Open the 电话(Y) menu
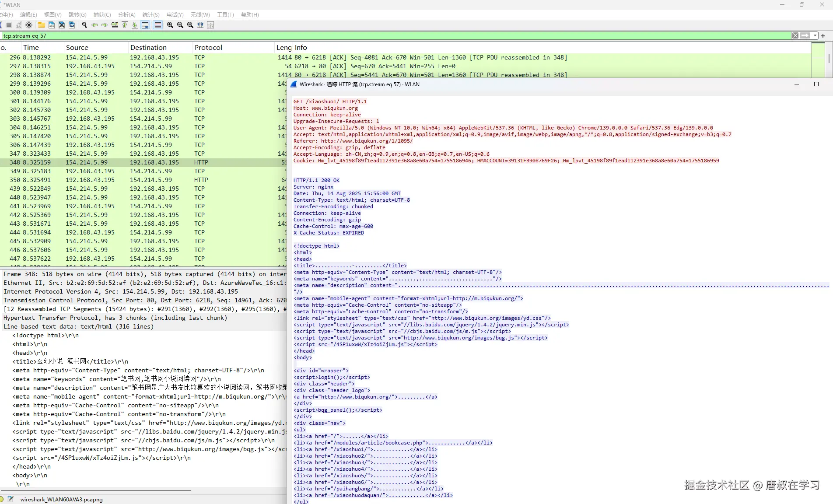This screenshot has height=504, width=833. coord(175,15)
